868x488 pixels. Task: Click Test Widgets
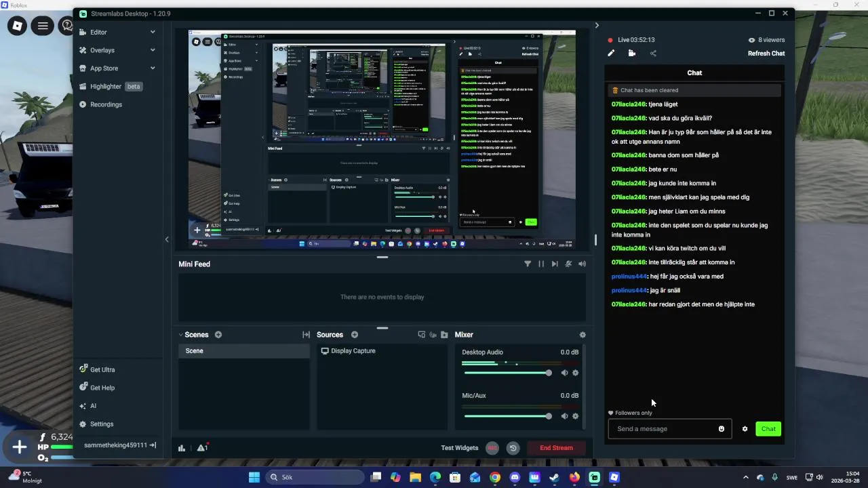click(460, 448)
